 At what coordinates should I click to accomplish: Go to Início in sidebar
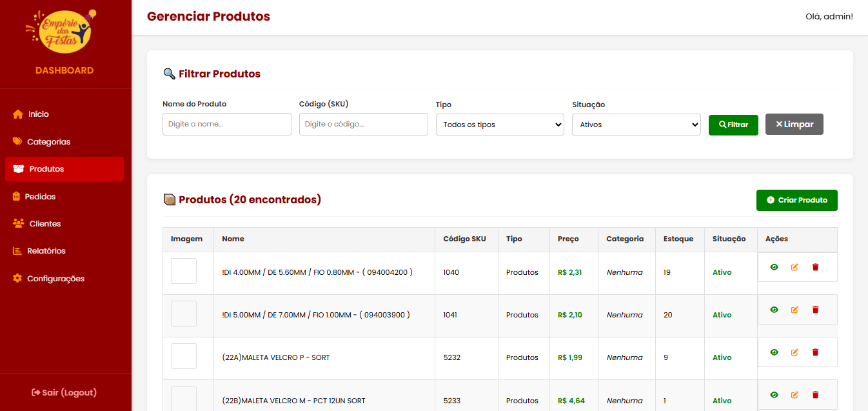pyautogui.click(x=38, y=114)
